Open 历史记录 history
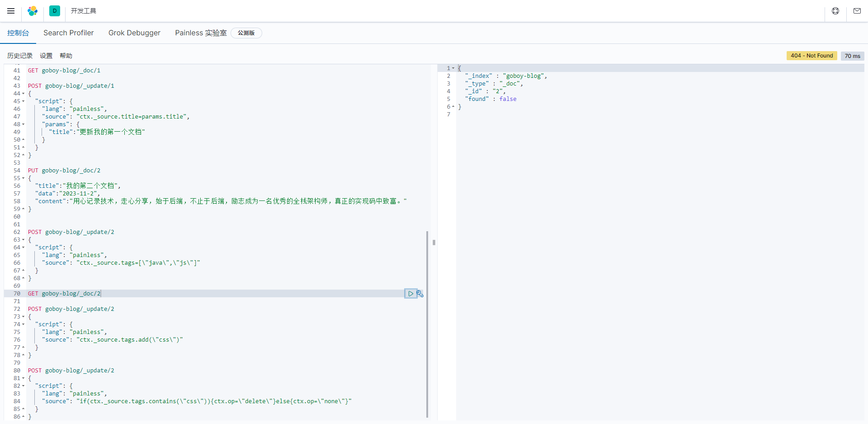Screen dimensions: 868x424 coord(20,56)
